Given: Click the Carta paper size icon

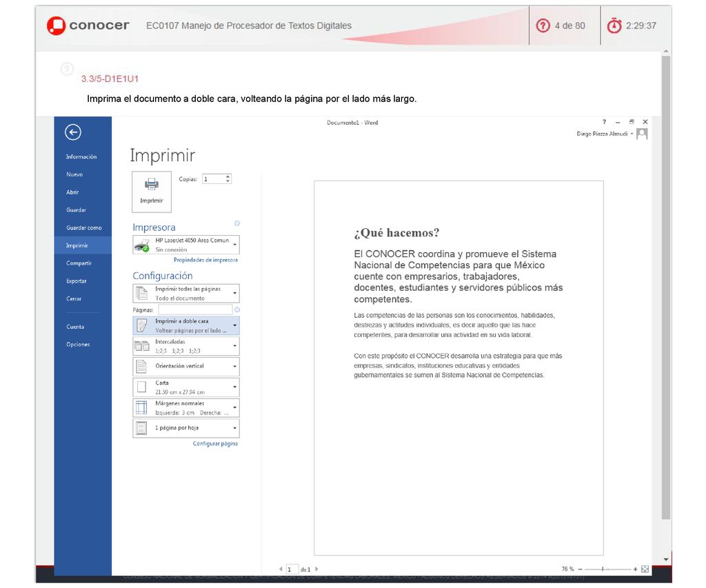Looking at the screenshot, I should [141, 387].
